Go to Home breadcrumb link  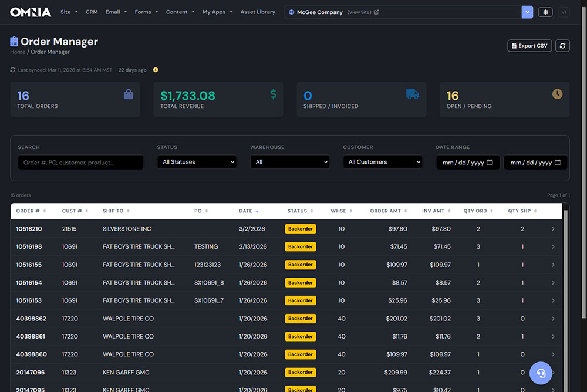(x=18, y=52)
